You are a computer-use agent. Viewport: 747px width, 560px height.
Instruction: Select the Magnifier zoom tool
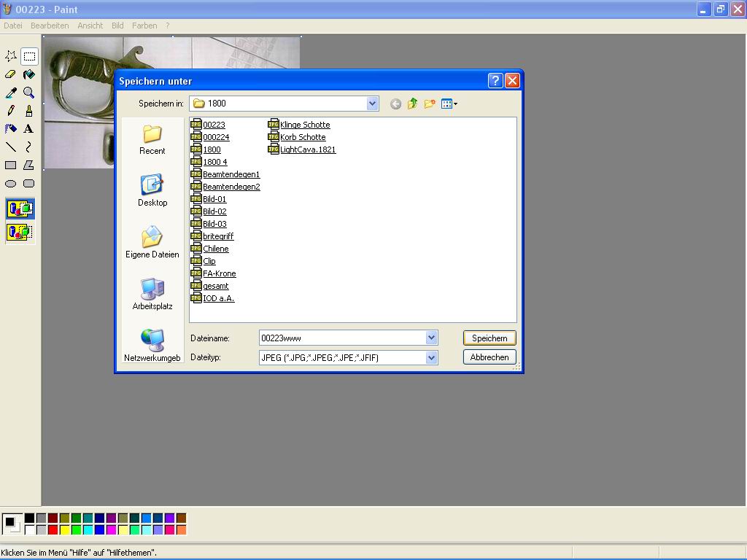pyautogui.click(x=28, y=93)
